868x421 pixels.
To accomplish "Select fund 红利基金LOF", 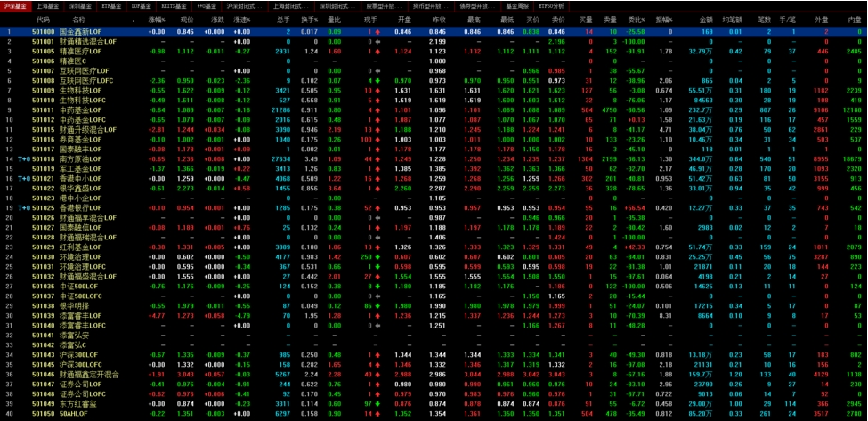I will pyautogui.click(x=80, y=247).
